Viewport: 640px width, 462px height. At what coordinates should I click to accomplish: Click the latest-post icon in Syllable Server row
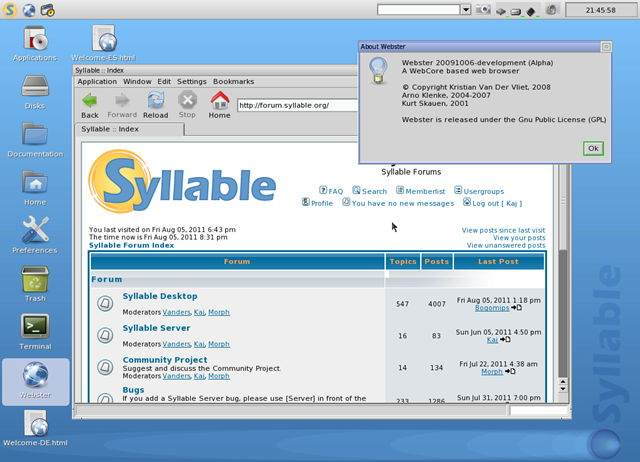pyautogui.click(x=505, y=340)
